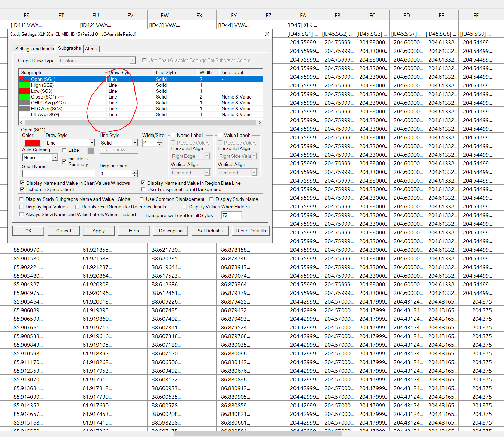Switch to Settings and Inputs tab
Viewport: 504px width, 437px height.
point(34,49)
